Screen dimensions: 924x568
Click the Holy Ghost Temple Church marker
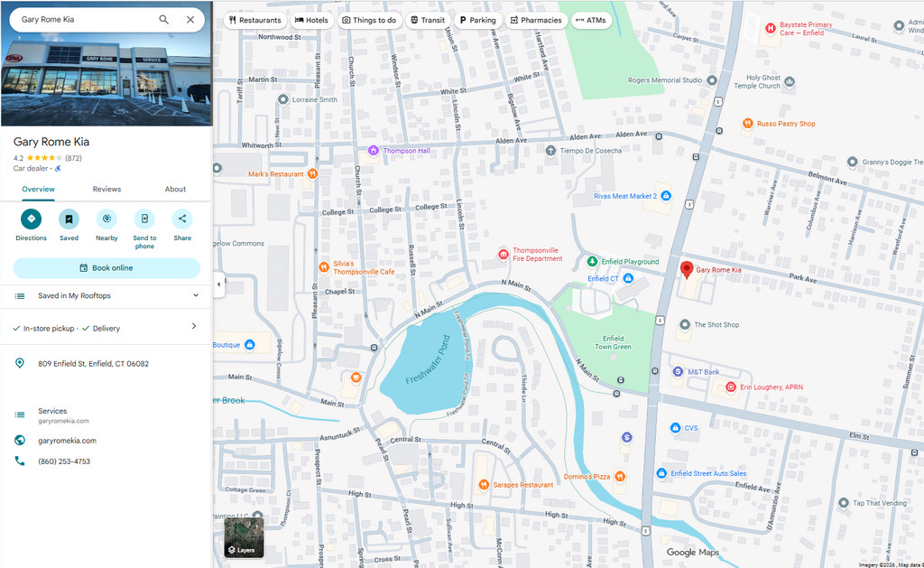[x=790, y=81]
